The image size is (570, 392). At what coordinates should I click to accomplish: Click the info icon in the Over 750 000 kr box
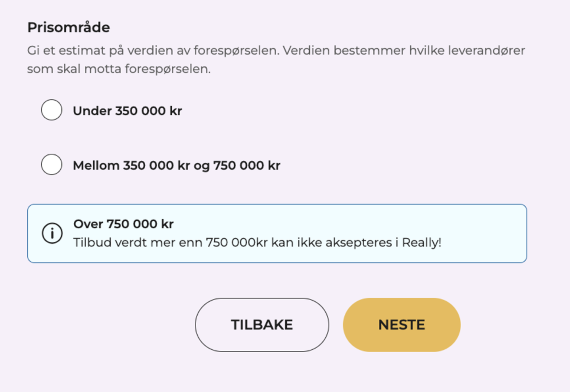tap(52, 233)
